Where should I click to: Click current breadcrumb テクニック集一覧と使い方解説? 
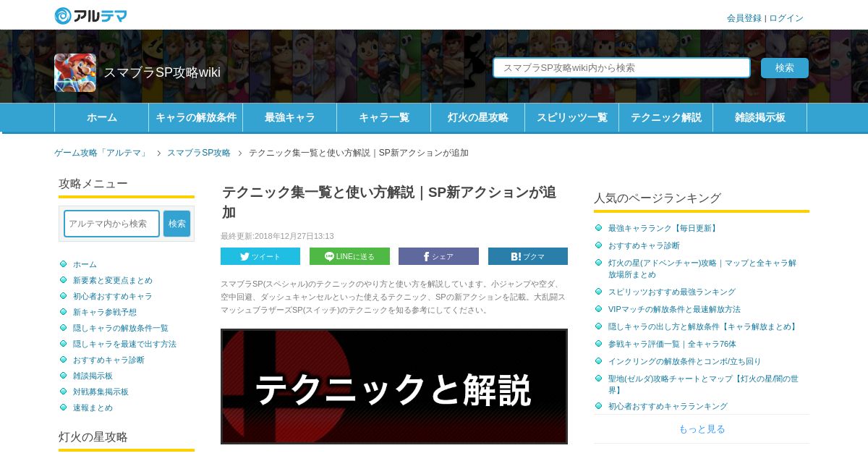click(x=359, y=153)
